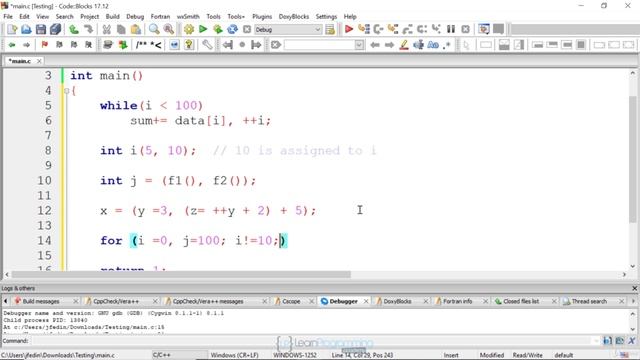Stop the debugger with the X icon
Viewport: 640px width, 360px height.
[x=465, y=29]
